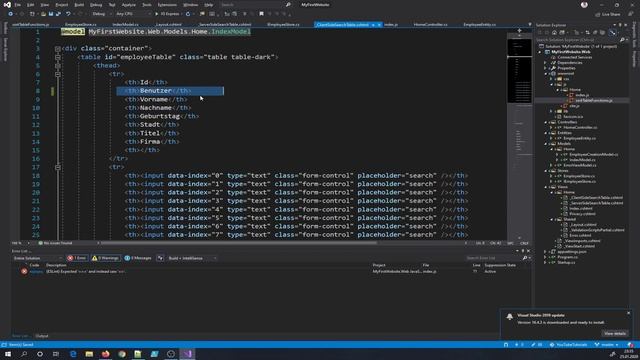This screenshot has height=360, width=640.
Task: Open Firefox from taskbar
Action: [105, 354]
